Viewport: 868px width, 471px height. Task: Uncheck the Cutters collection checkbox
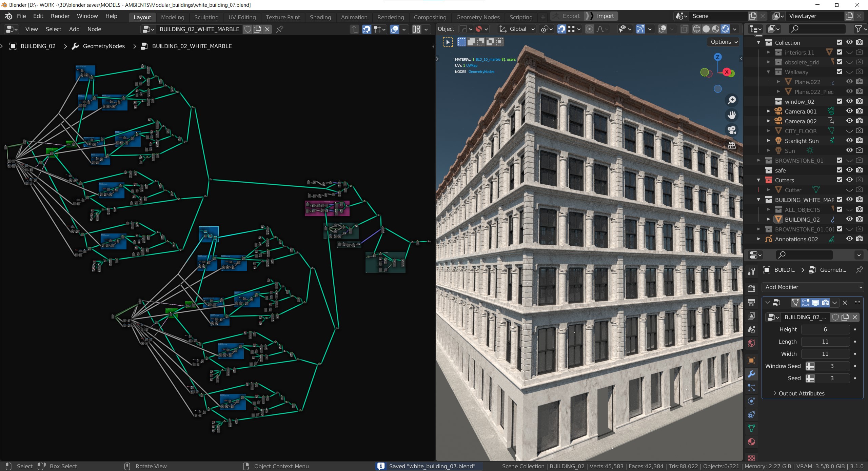click(x=840, y=180)
